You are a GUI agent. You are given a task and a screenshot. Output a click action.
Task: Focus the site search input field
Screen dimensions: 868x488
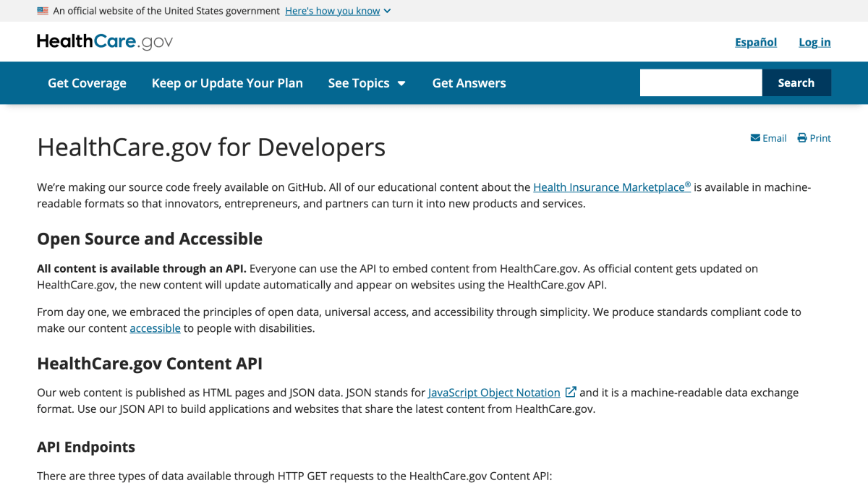(701, 82)
